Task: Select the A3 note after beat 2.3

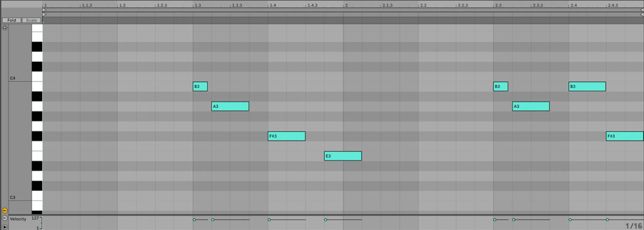Action: point(531,106)
